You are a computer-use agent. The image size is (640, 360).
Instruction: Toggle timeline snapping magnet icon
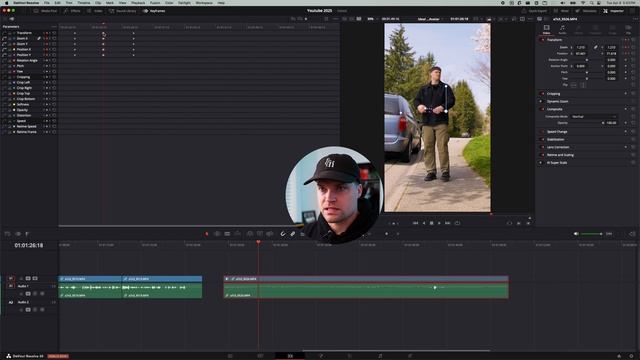click(x=282, y=234)
